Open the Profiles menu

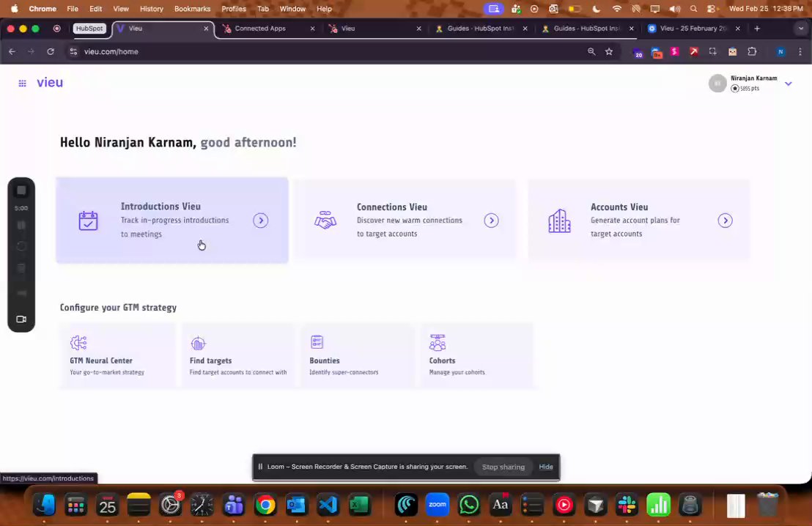point(234,9)
